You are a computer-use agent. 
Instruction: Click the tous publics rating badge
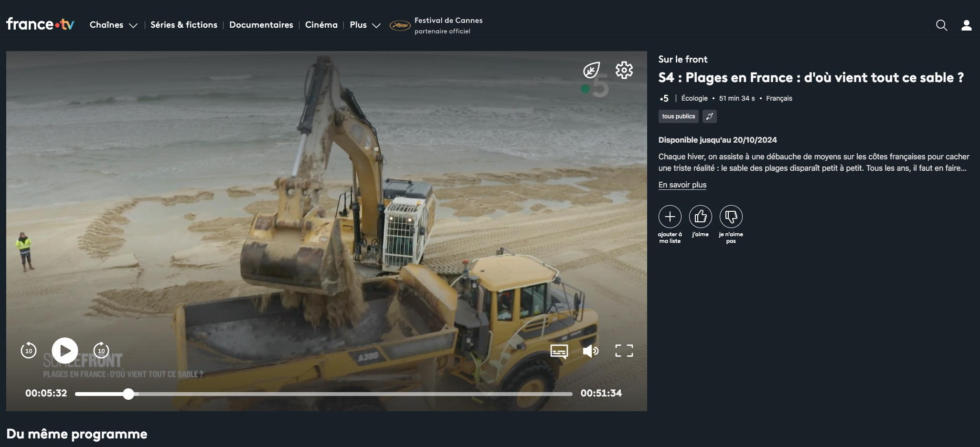tap(679, 116)
